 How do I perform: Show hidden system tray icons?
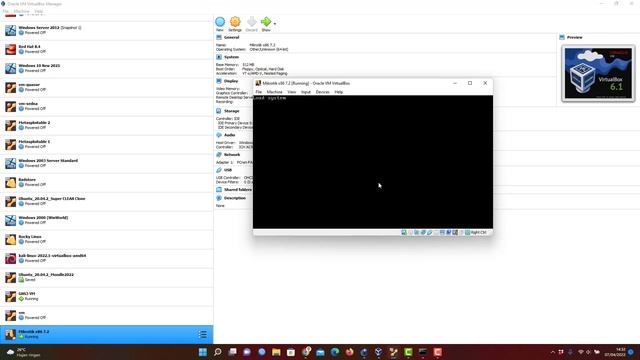point(553,352)
